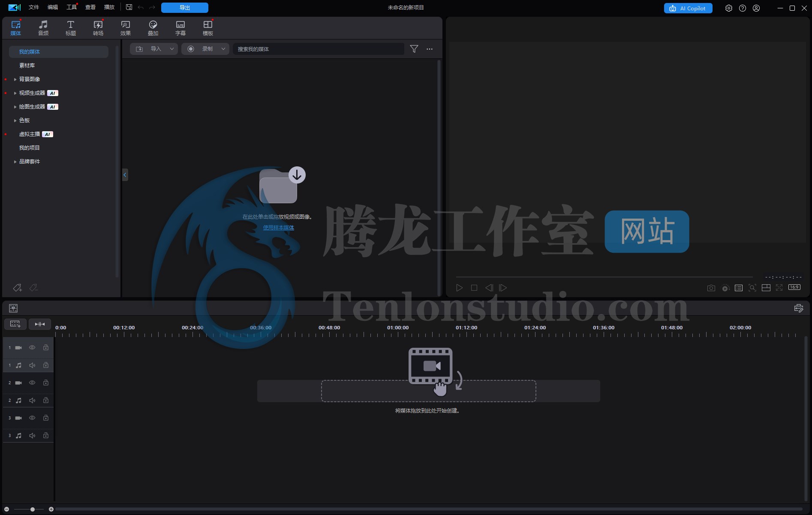Open the 叠加 (Overlay) tab
This screenshot has width=812, height=515.
153,28
